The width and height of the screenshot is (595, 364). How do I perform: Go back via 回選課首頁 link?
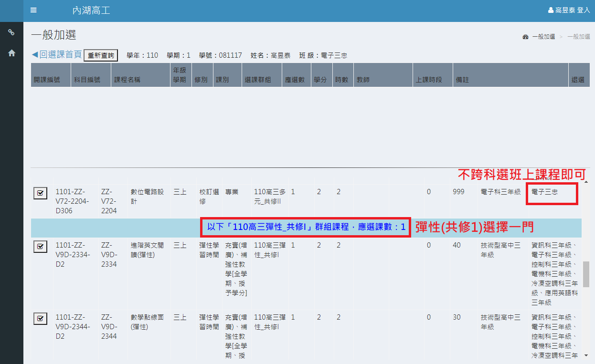pos(56,55)
